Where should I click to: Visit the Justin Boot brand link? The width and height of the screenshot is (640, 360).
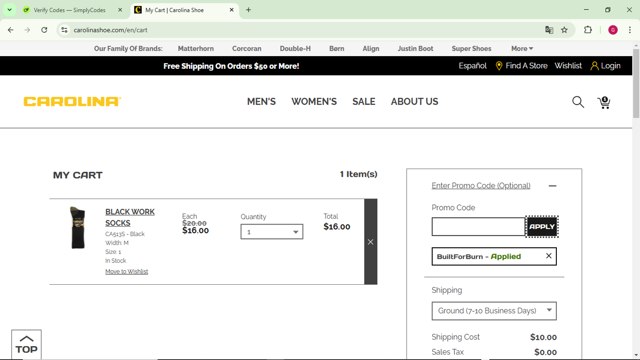416,49
